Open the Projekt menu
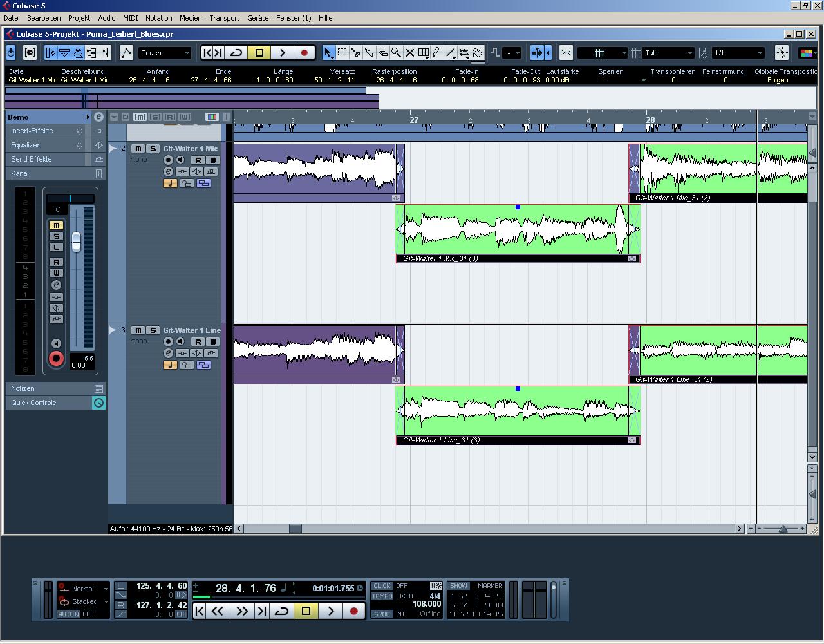 [x=79, y=18]
